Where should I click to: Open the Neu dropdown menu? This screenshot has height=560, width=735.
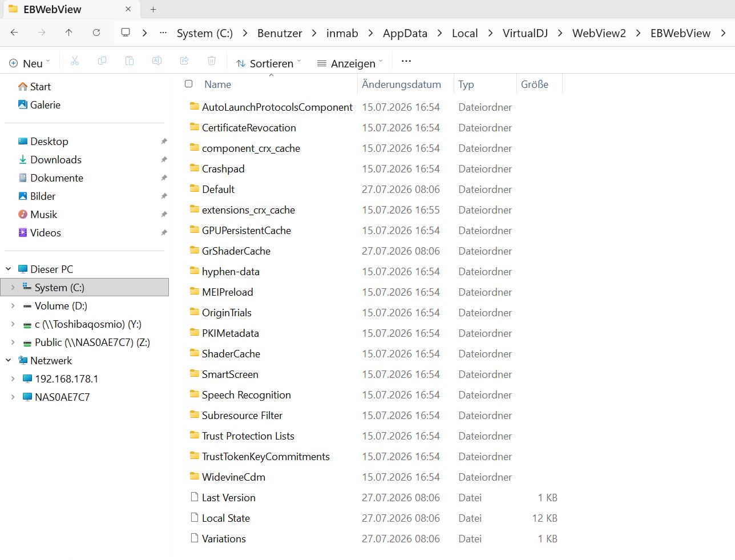[30, 63]
